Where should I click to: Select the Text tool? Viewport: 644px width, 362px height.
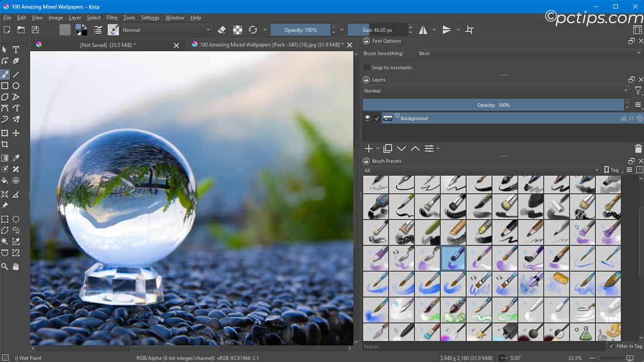point(16,49)
